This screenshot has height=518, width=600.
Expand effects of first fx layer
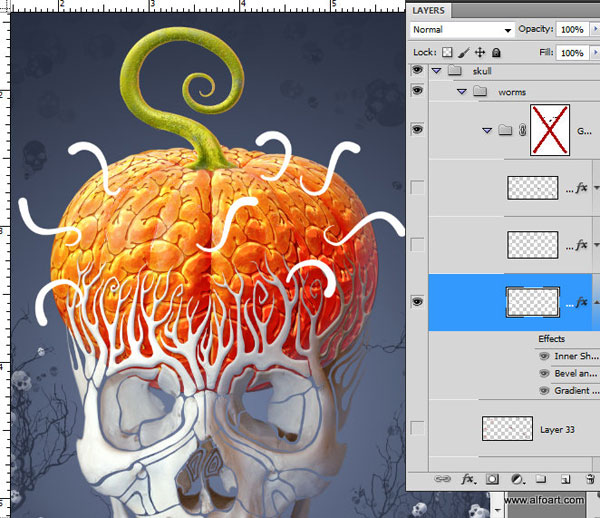[x=596, y=187]
